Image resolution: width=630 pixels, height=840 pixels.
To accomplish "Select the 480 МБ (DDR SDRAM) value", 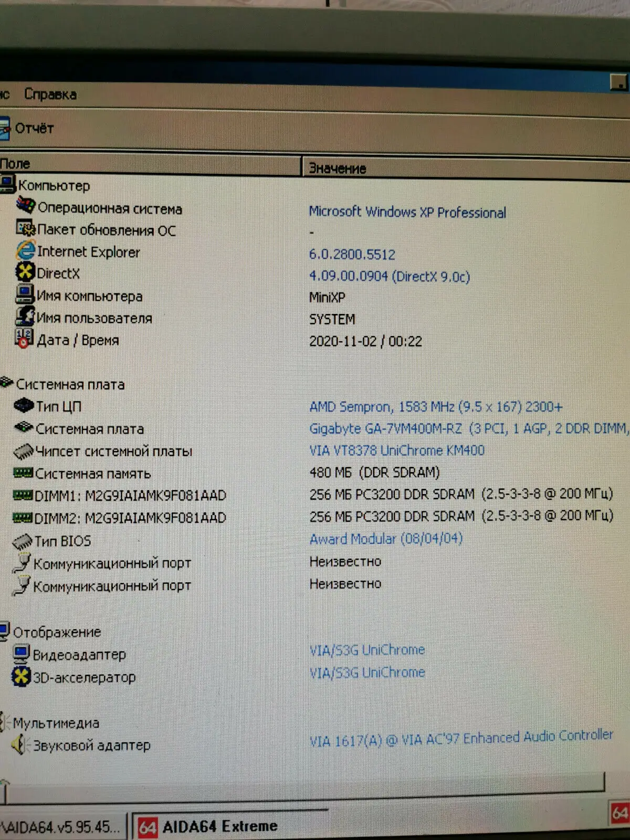I will click(x=374, y=472).
